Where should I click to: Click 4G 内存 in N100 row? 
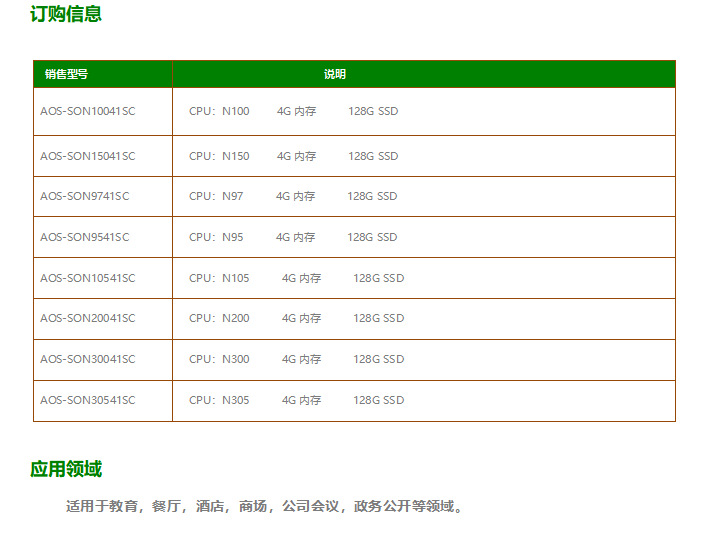297,111
